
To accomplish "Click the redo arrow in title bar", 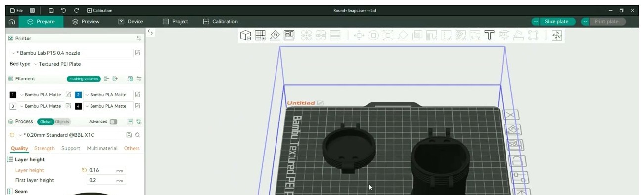I will [76, 10].
